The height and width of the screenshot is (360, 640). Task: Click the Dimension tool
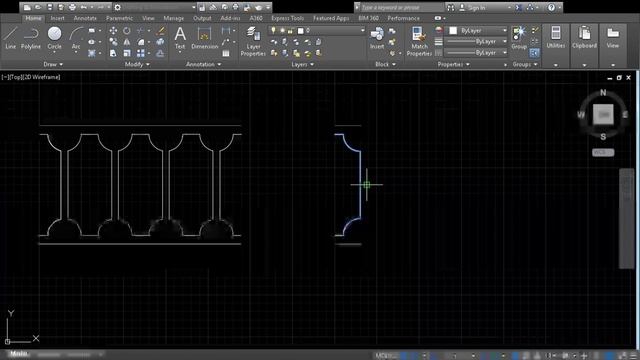point(204,38)
